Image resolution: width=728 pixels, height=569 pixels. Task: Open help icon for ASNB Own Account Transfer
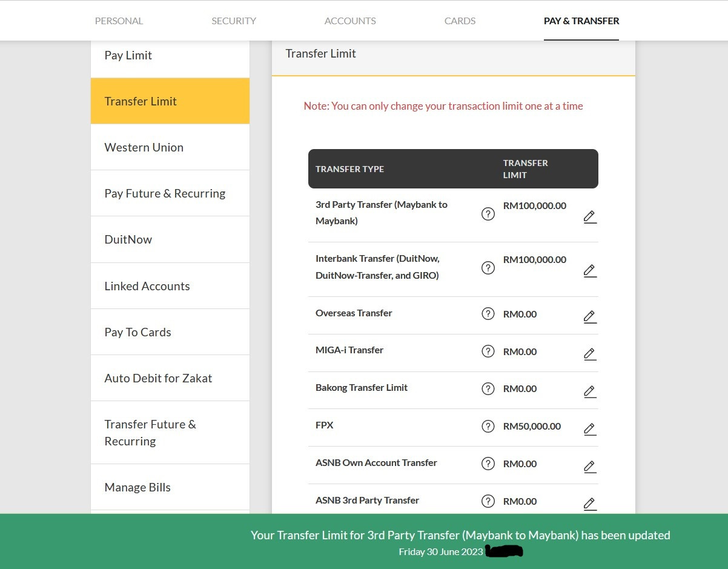pos(488,464)
